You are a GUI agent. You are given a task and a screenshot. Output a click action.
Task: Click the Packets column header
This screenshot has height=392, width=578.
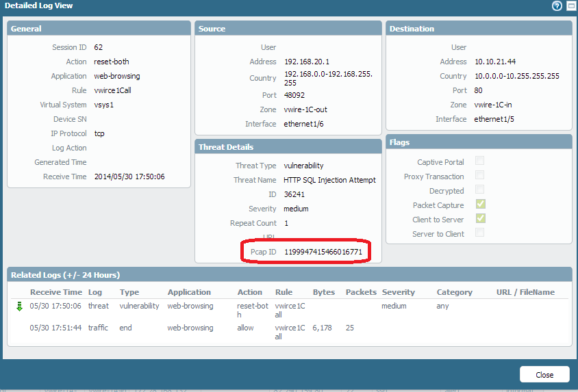tap(361, 292)
